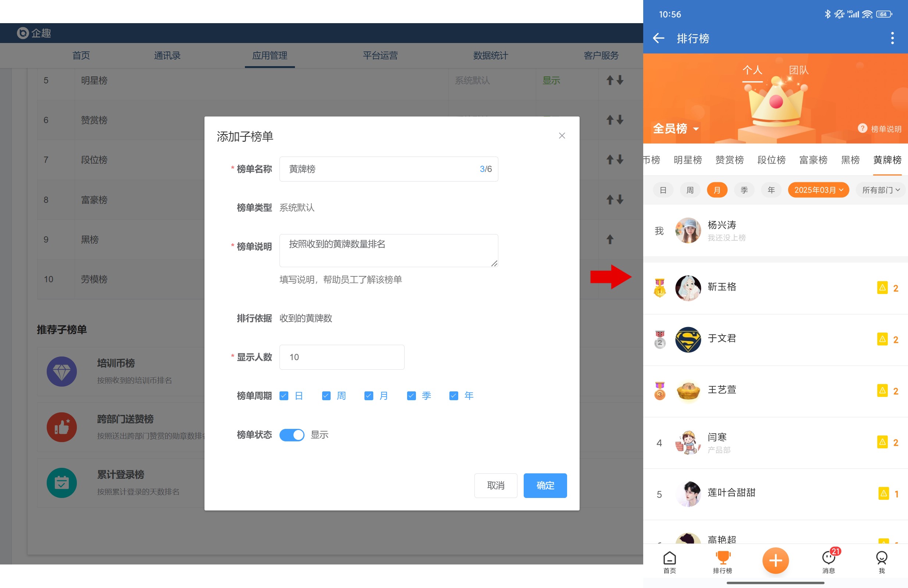
Task: Expand the 全员榜 dropdown
Action: 676,129
